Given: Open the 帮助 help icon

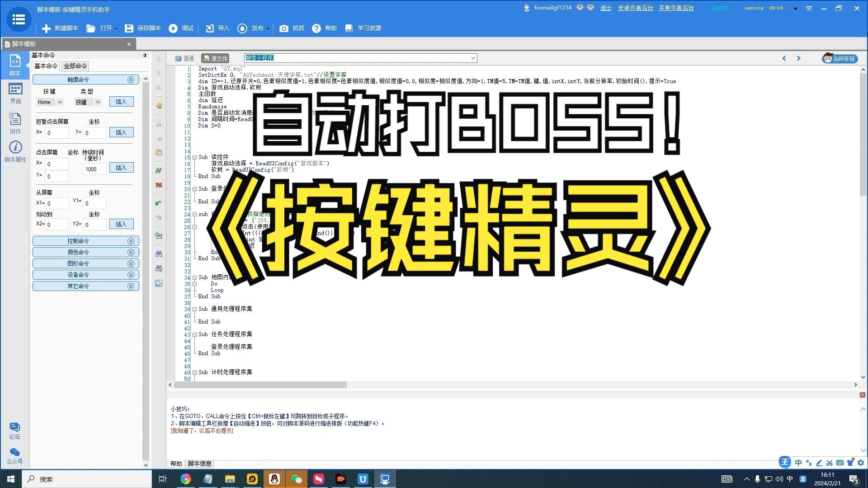Looking at the screenshot, I should point(325,28).
